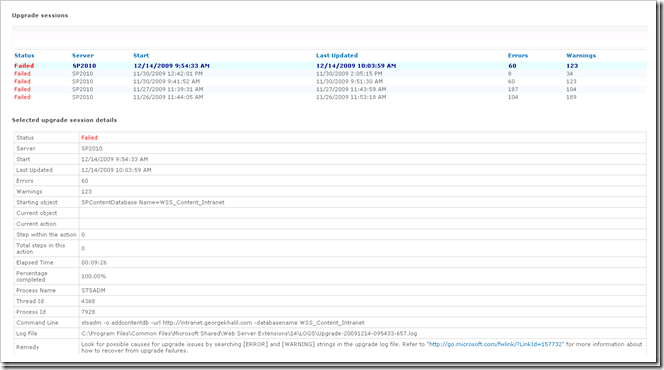Sort sessions by Last Updated header
Screen dimensions: 664x370
(x=337, y=55)
